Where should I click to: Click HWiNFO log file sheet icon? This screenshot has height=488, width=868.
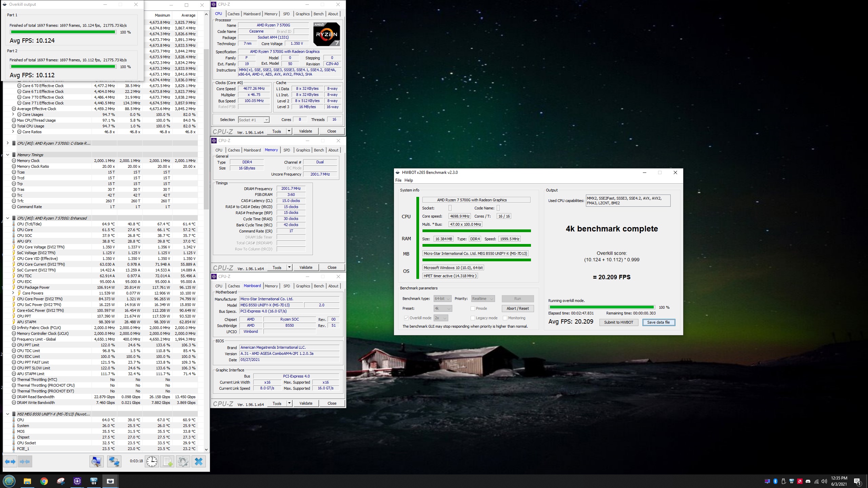click(167, 462)
